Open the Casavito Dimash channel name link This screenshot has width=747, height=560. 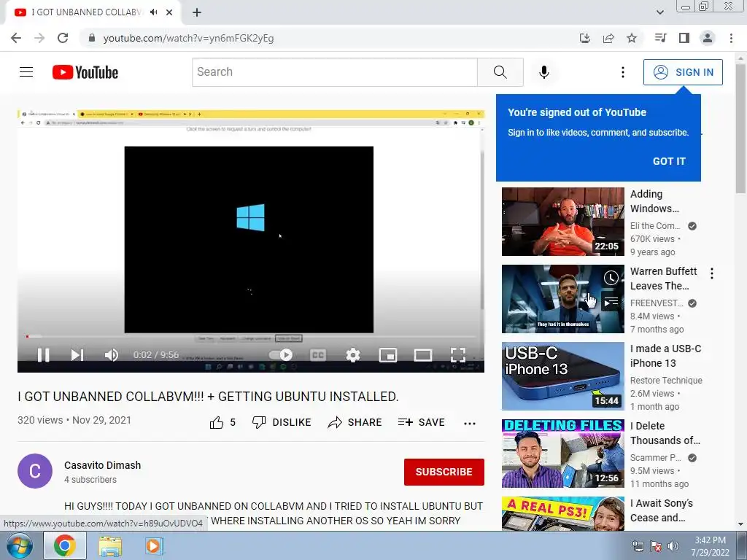click(x=102, y=465)
